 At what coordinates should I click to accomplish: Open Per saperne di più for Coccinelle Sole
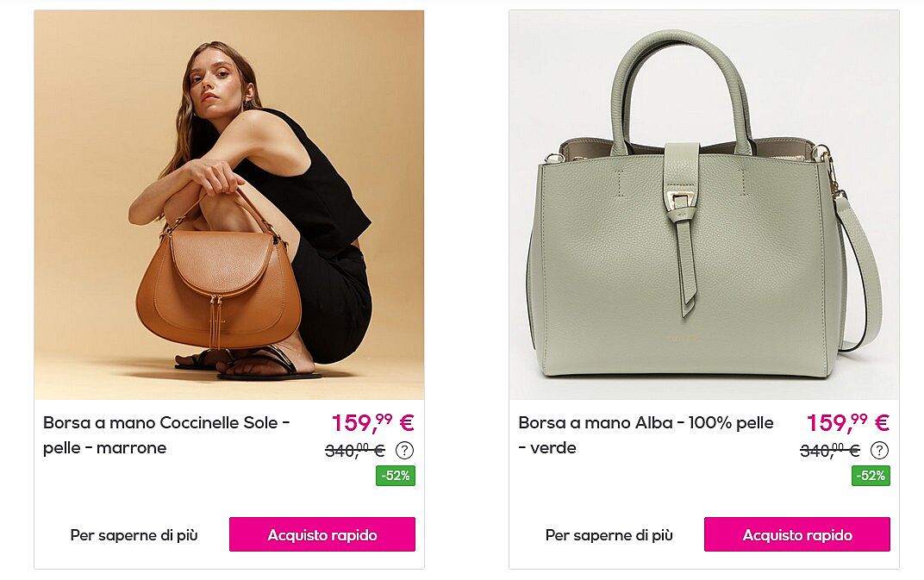134,535
